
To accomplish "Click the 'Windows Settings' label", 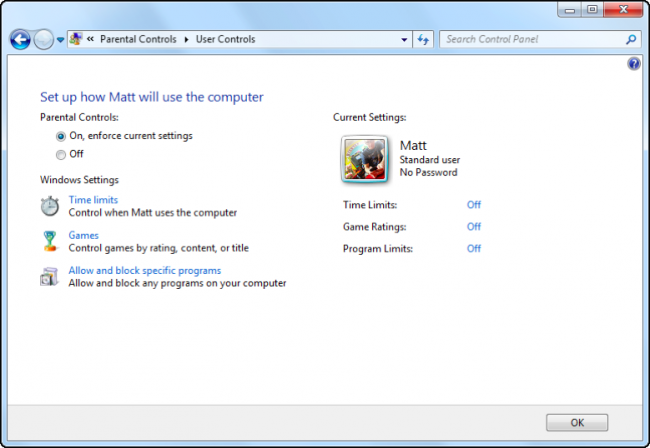I will [x=79, y=180].
